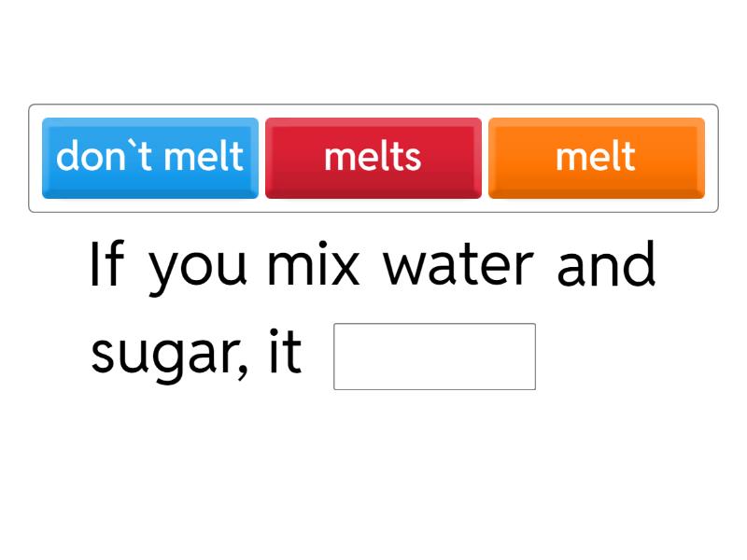This screenshot has width=747, height=560.
Task: Choose the orange tile in the word bank
Action: (596, 157)
